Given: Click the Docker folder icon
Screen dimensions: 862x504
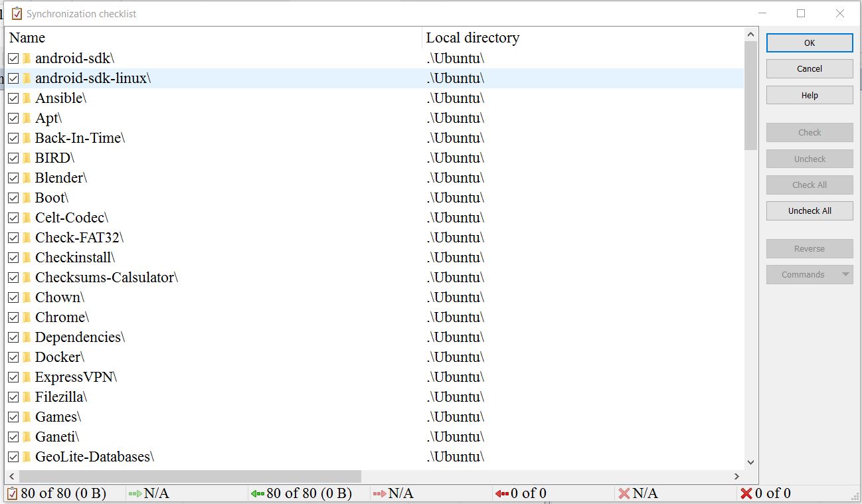Looking at the screenshot, I should coord(27,357).
